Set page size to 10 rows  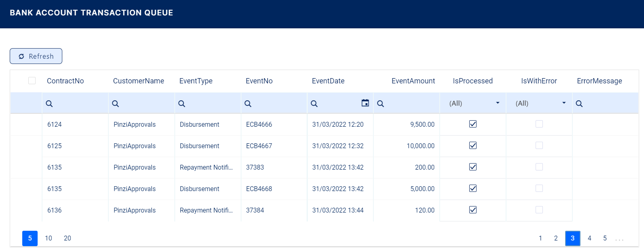pyautogui.click(x=49, y=238)
